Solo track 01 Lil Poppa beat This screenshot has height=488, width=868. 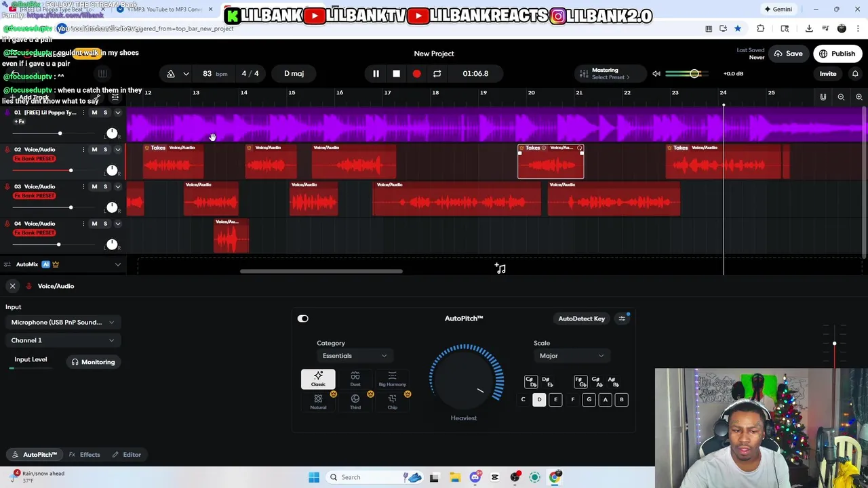[x=105, y=113]
